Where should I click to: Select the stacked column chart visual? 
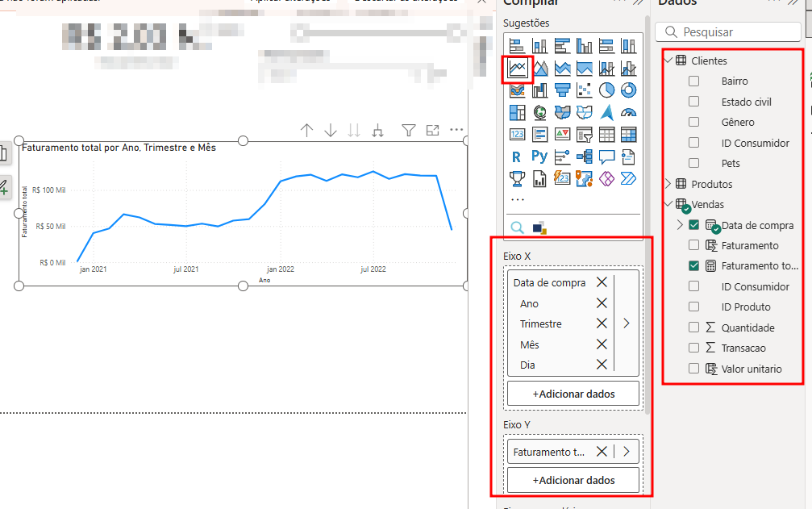539,46
